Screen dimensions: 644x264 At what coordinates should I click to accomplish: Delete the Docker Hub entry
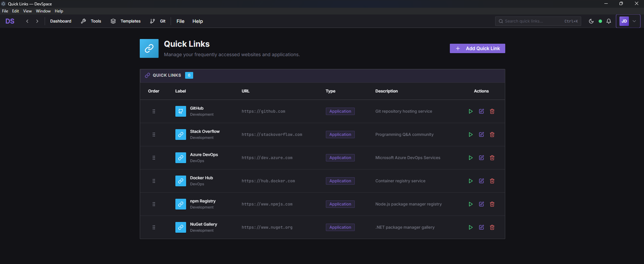click(x=492, y=181)
